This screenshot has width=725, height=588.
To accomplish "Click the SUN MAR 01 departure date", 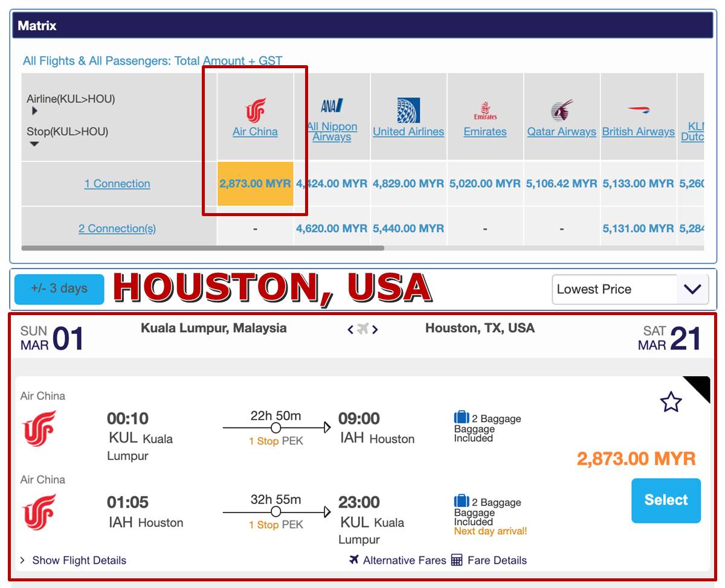I will pyautogui.click(x=52, y=338).
